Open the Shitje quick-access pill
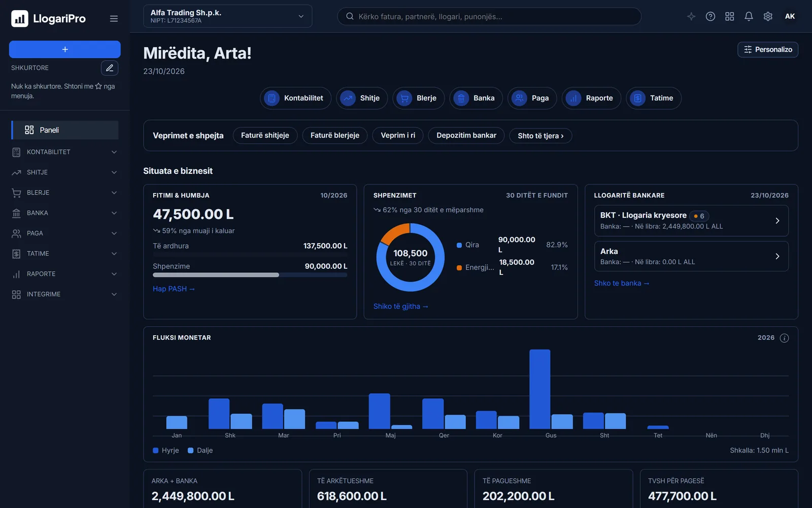Viewport: 812px width, 508px height. coord(362,98)
